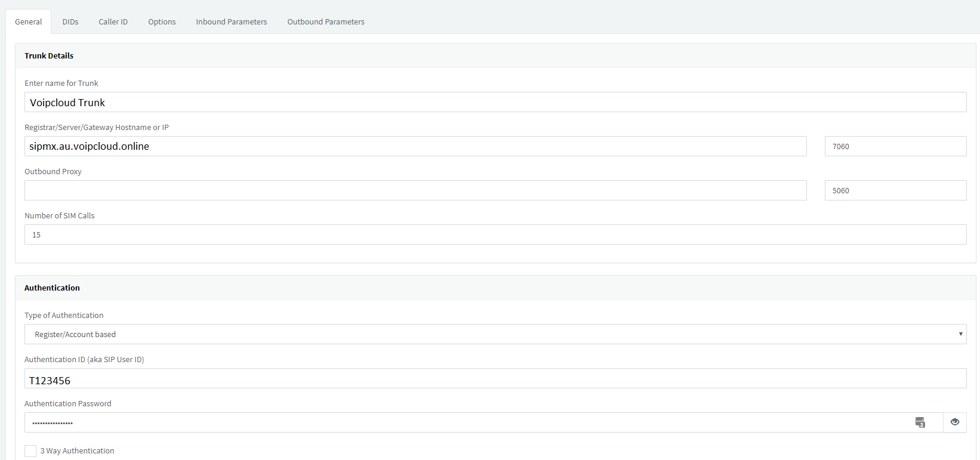Open the Inbound Parameters tab
This screenshot has width=980, height=460.
pos(232,21)
